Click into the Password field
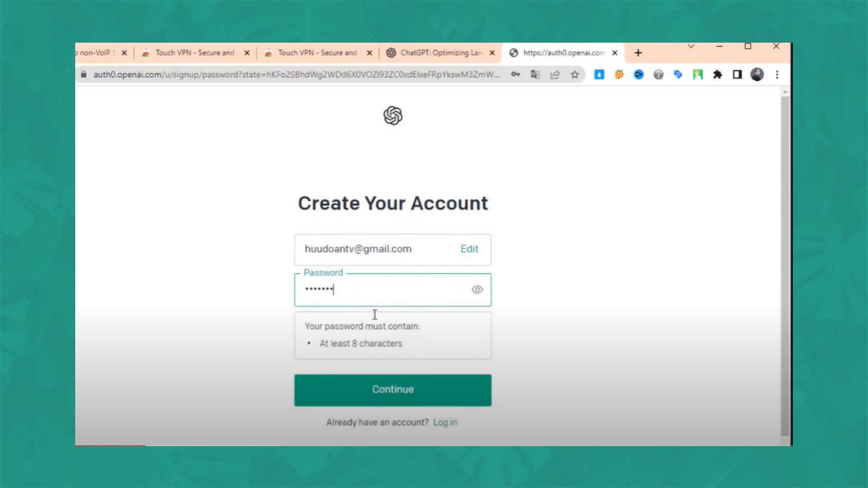 393,290
